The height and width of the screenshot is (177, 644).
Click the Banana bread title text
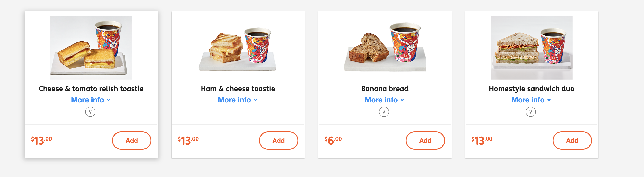pyautogui.click(x=384, y=89)
